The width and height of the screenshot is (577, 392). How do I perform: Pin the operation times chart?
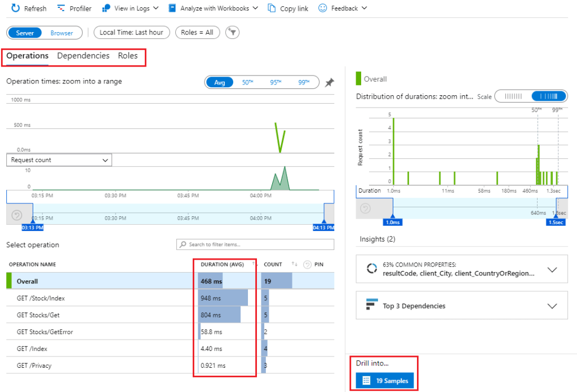coord(329,83)
